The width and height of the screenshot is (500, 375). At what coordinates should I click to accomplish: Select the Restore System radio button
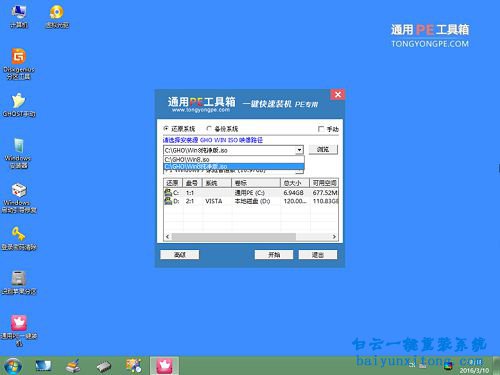[x=166, y=128]
